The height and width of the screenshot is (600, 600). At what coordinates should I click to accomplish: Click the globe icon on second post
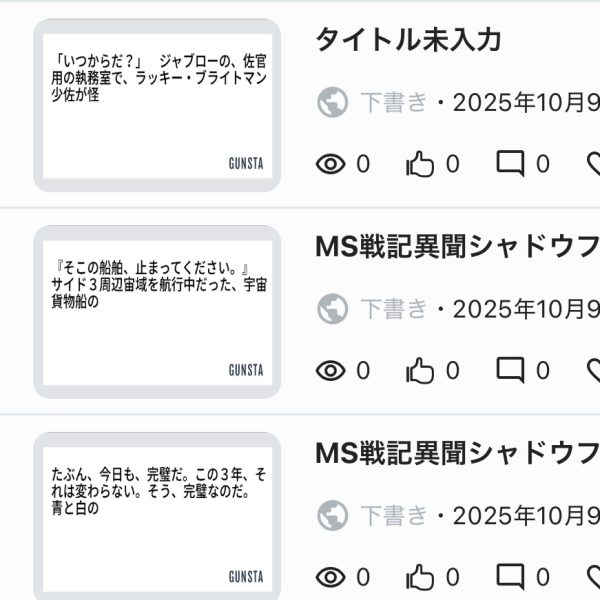pyautogui.click(x=332, y=309)
